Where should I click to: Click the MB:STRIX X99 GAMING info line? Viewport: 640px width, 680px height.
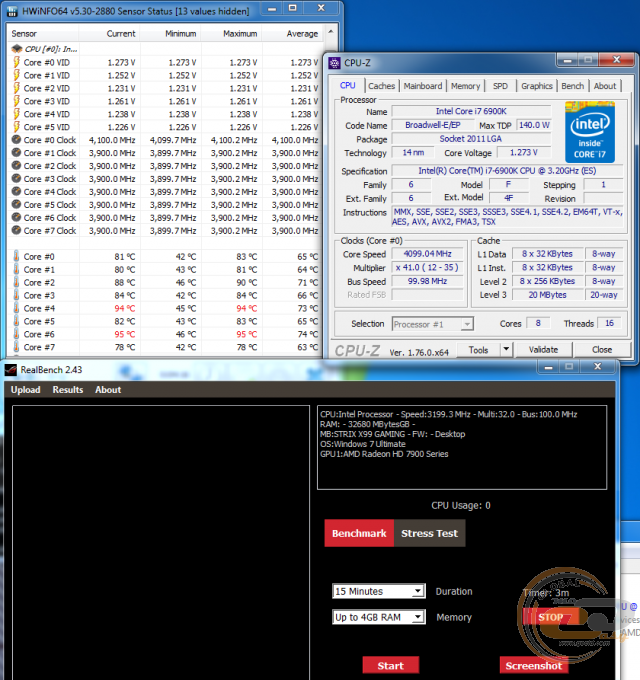pos(392,434)
